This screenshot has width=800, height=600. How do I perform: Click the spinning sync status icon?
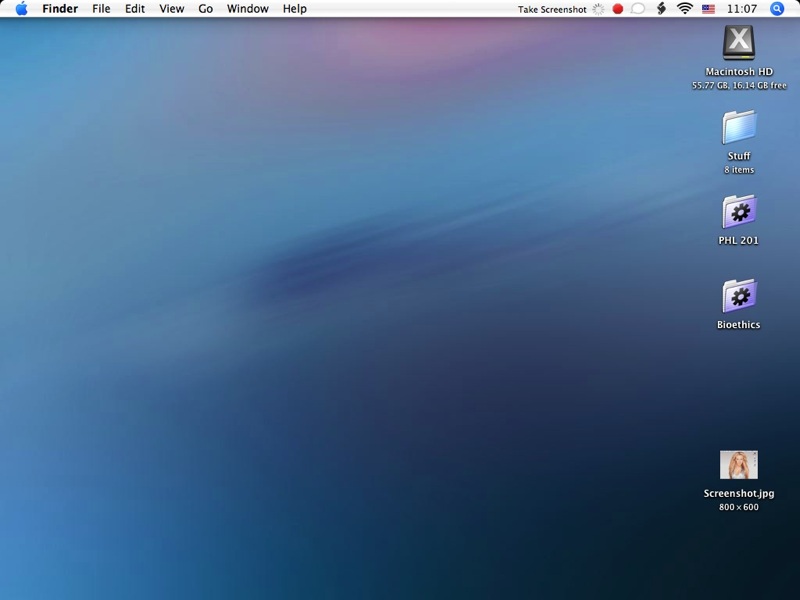[598, 9]
